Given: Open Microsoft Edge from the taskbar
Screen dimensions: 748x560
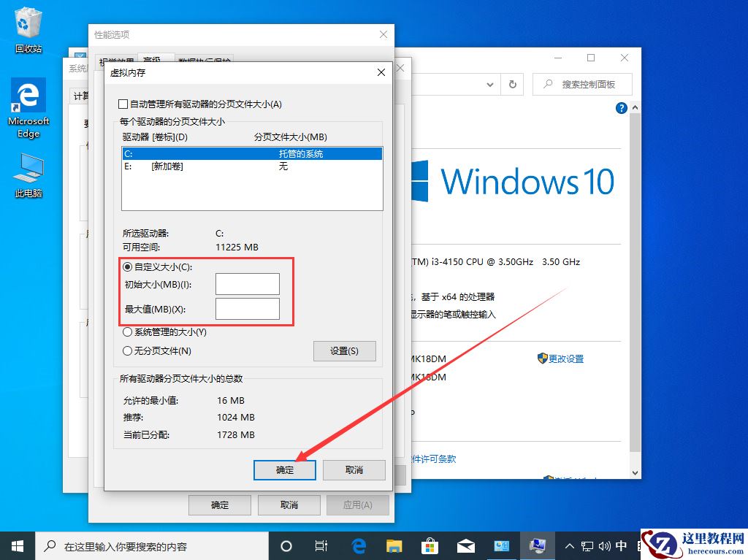Looking at the screenshot, I should tap(358, 545).
